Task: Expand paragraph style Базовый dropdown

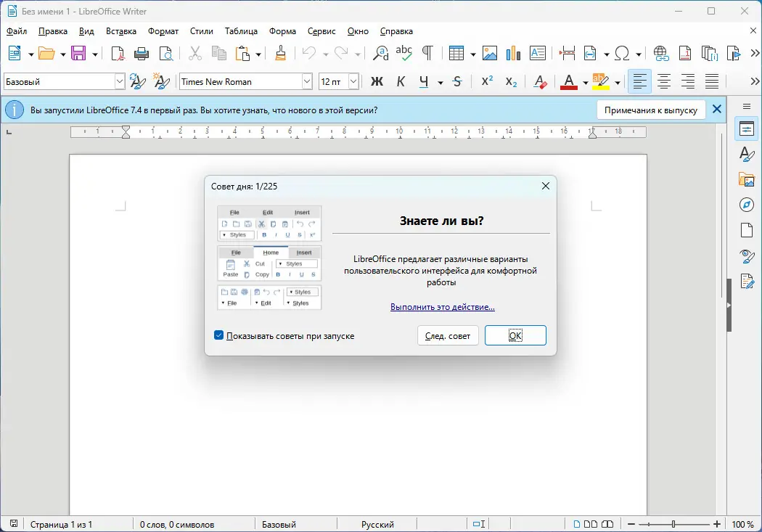Action: (120, 81)
